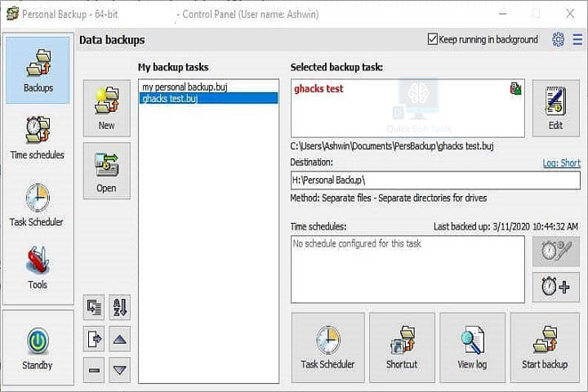The height and width of the screenshot is (392, 588).
Task: Click the Standby power button
Action: (x=38, y=348)
